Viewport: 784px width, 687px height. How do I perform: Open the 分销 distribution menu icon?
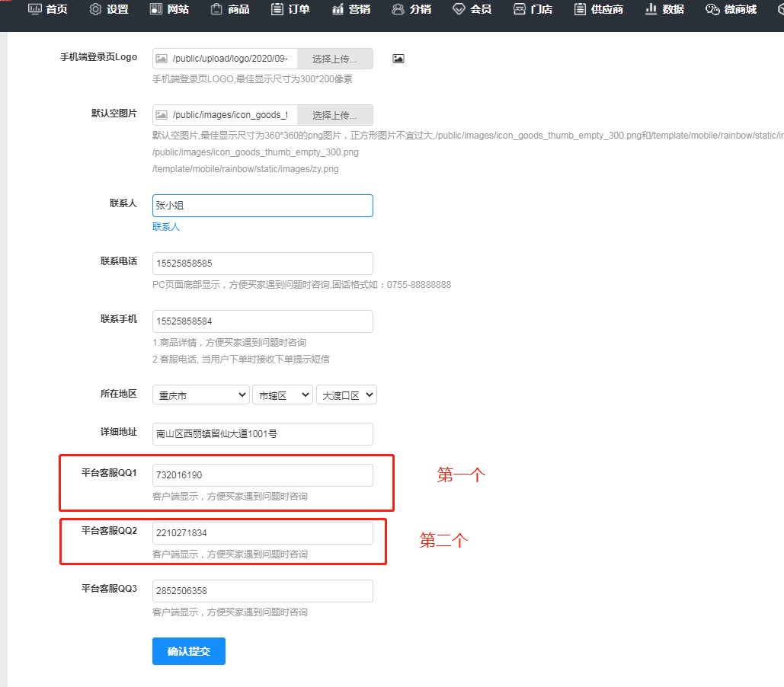coord(397,9)
